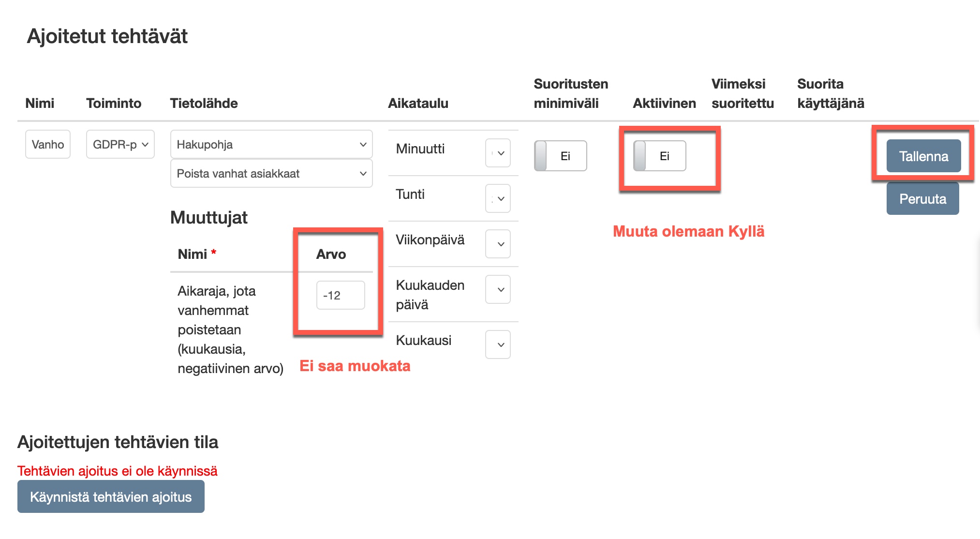Click the Arvo field showing -12
The width and height of the screenshot is (980, 539).
tap(340, 295)
